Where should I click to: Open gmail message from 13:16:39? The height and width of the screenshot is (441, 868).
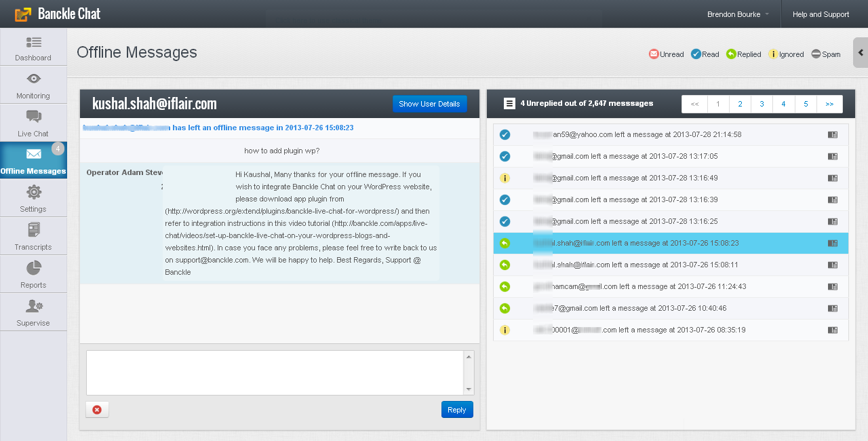(671, 200)
